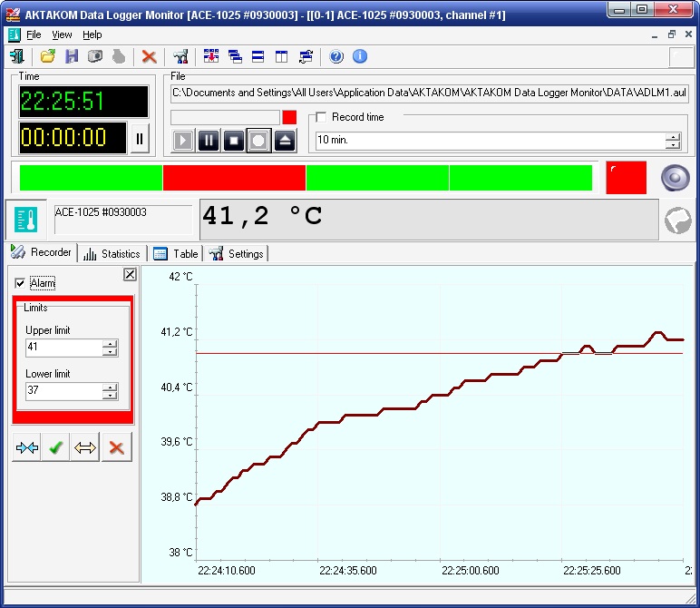Show about info with the blue i icon
700x608 pixels.
[360, 56]
